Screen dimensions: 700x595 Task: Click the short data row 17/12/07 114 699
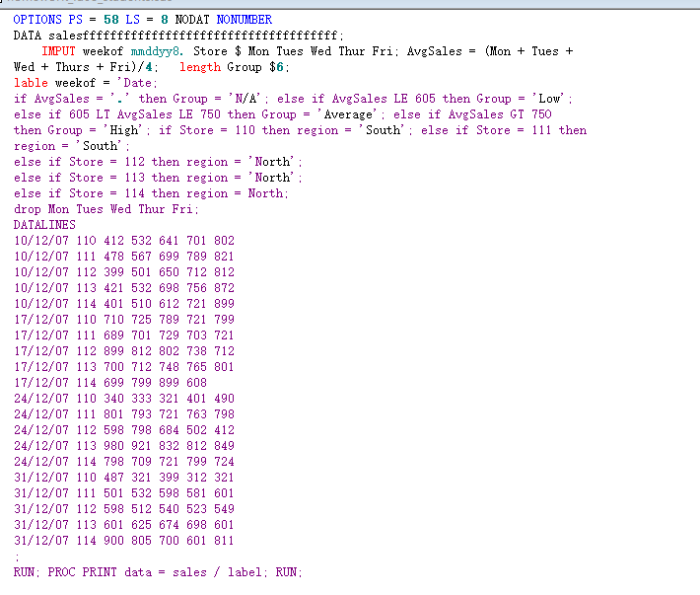point(110,383)
